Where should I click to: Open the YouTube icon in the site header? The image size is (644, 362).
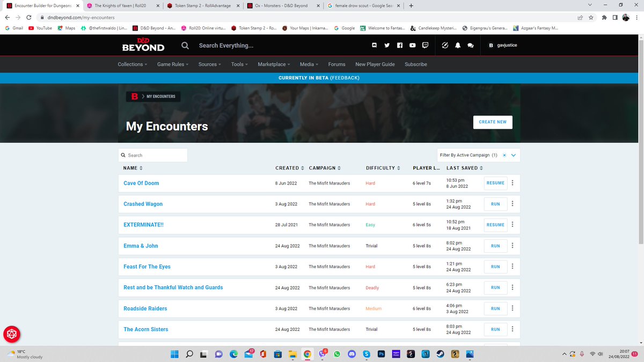[x=412, y=46]
